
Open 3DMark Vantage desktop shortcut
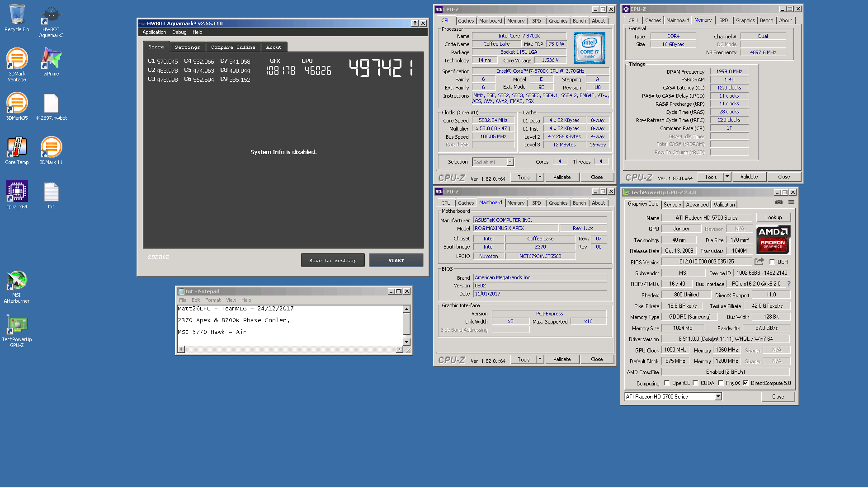tap(17, 65)
